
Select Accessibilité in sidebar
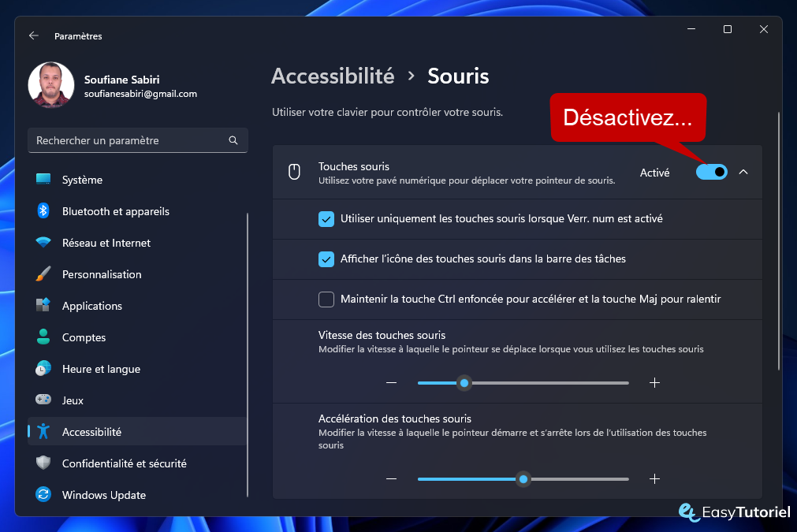tap(137, 431)
